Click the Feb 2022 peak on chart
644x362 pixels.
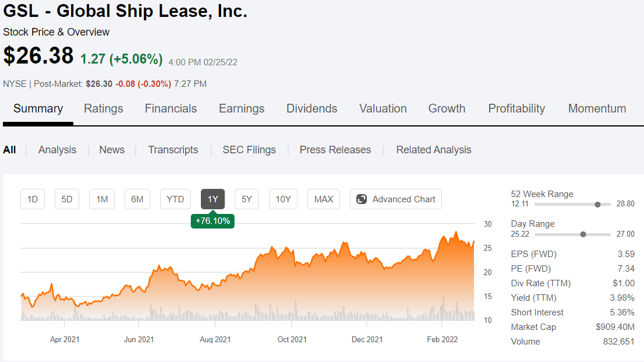[456, 232]
